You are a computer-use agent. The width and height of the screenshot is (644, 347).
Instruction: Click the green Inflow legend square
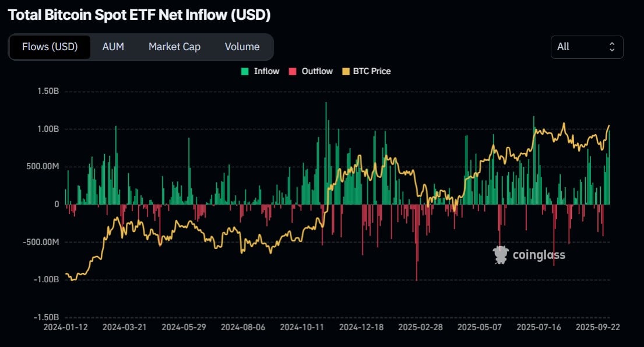[x=245, y=71]
